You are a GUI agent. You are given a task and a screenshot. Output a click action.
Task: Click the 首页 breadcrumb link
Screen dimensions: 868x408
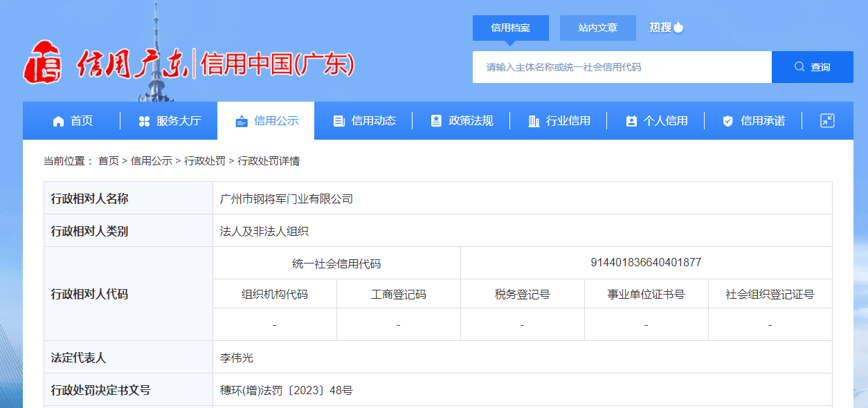pos(109,160)
